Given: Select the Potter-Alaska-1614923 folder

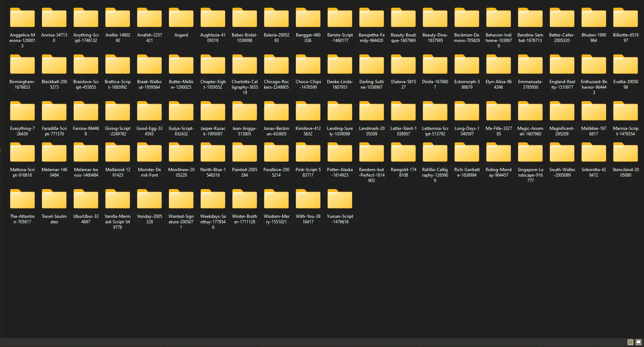Looking at the screenshot, I should pyautogui.click(x=340, y=160).
